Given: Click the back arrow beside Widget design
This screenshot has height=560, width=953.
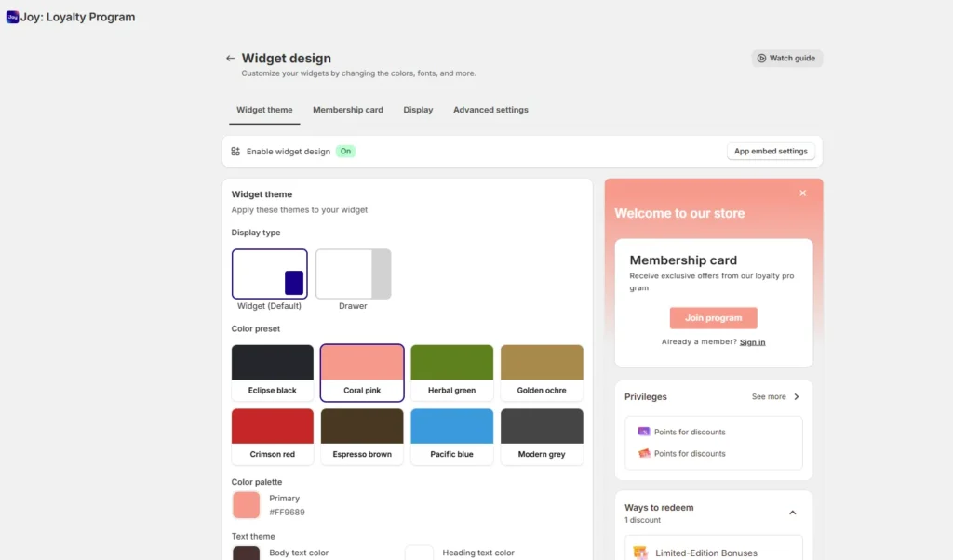Looking at the screenshot, I should coord(229,58).
